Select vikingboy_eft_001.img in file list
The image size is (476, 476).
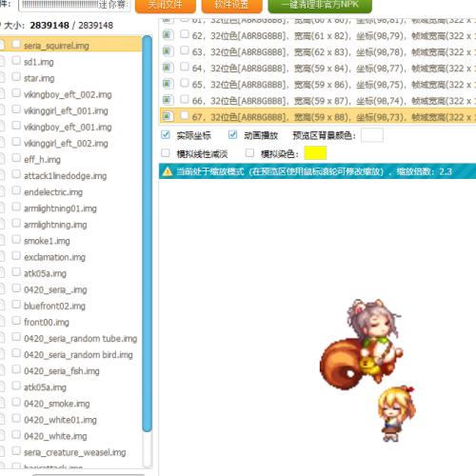68,127
